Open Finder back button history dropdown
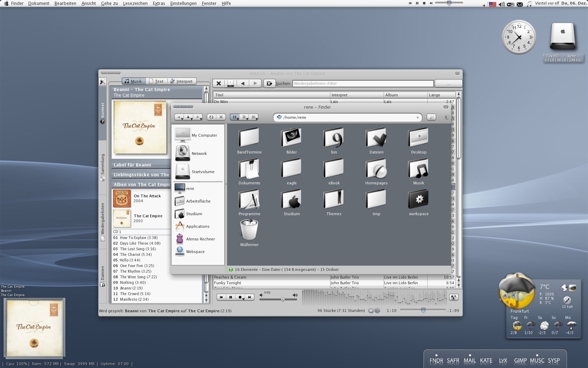The image size is (588, 368). pos(182,119)
